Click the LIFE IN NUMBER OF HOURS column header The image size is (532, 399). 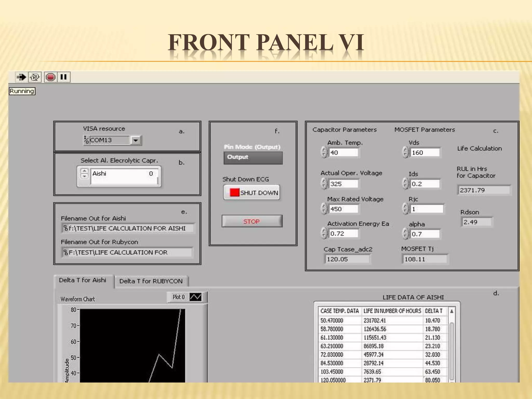tap(392, 311)
